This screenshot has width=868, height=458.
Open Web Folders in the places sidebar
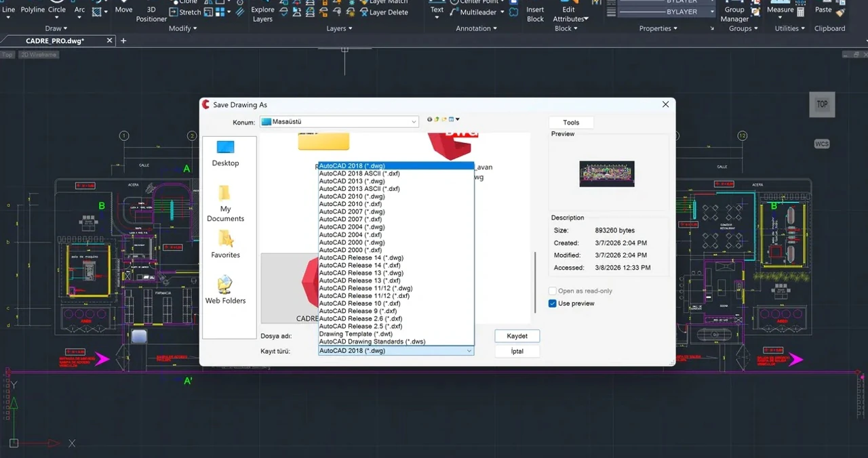point(225,290)
